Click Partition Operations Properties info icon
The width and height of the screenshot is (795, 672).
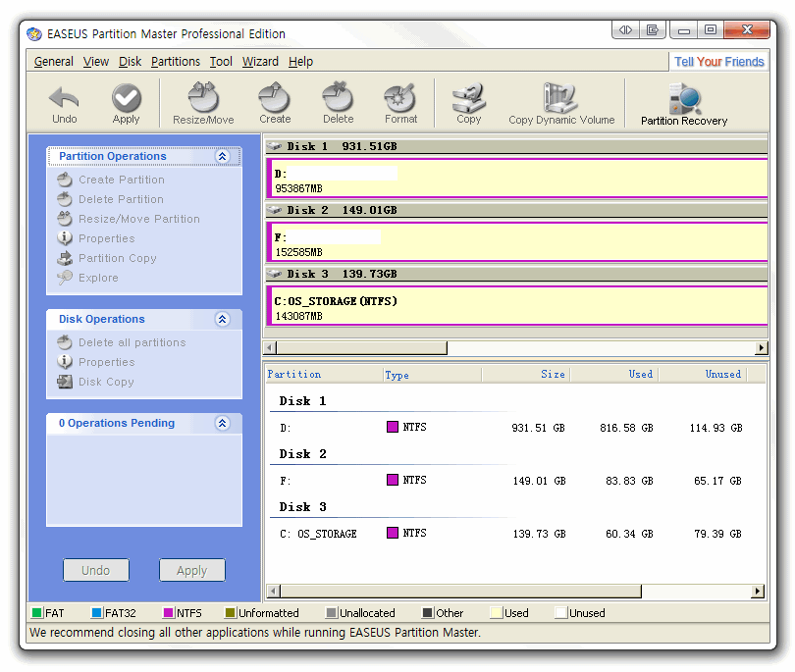pyautogui.click(x=65, y=238)
